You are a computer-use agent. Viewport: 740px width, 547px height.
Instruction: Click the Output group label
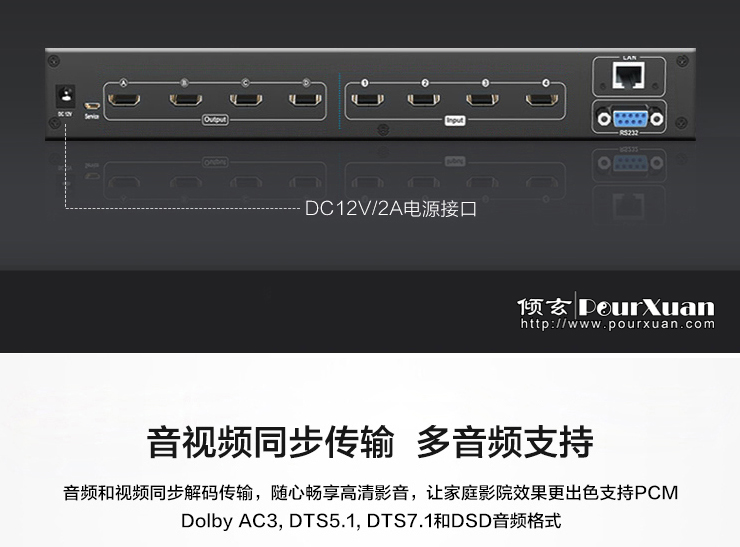(215, 120)
